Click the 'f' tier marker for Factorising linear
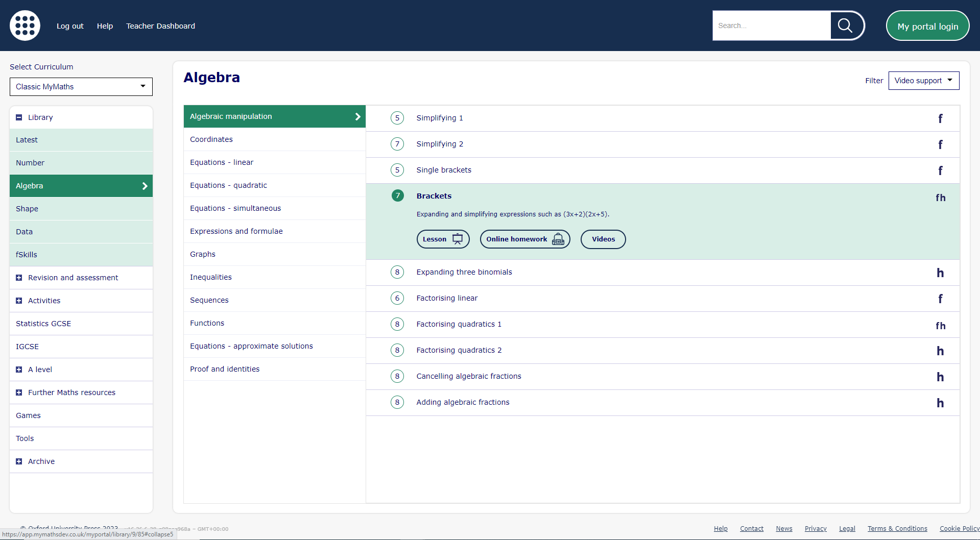Image resolution: width=980 pixels, height=540 pixels. [x=940, y=299]
